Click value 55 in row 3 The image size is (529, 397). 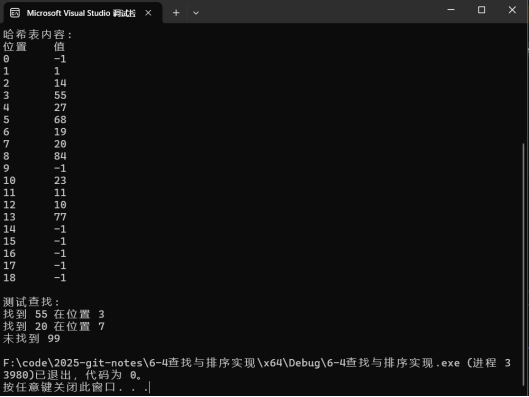60,95
